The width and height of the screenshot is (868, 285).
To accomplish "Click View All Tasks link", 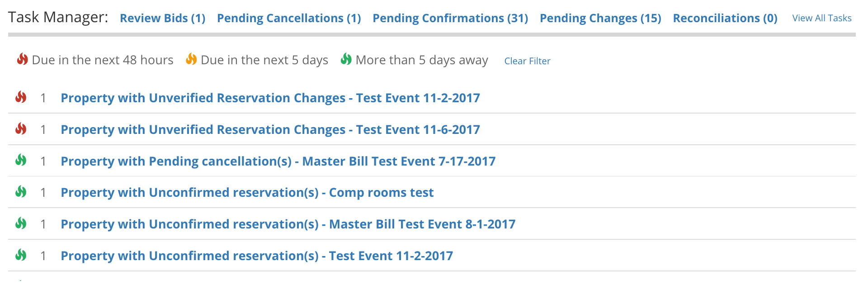I will [x=822, y=18].
